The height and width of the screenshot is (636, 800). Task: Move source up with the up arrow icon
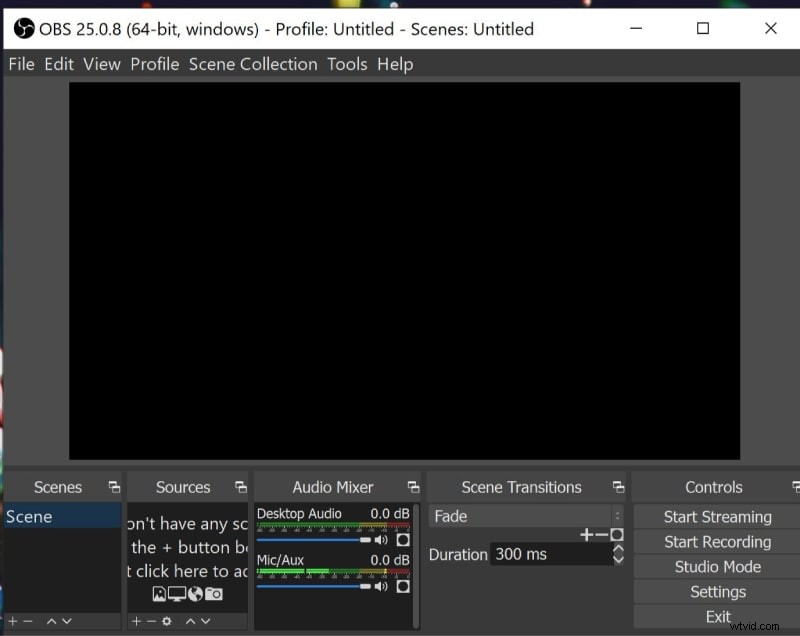tap(190, 621)
